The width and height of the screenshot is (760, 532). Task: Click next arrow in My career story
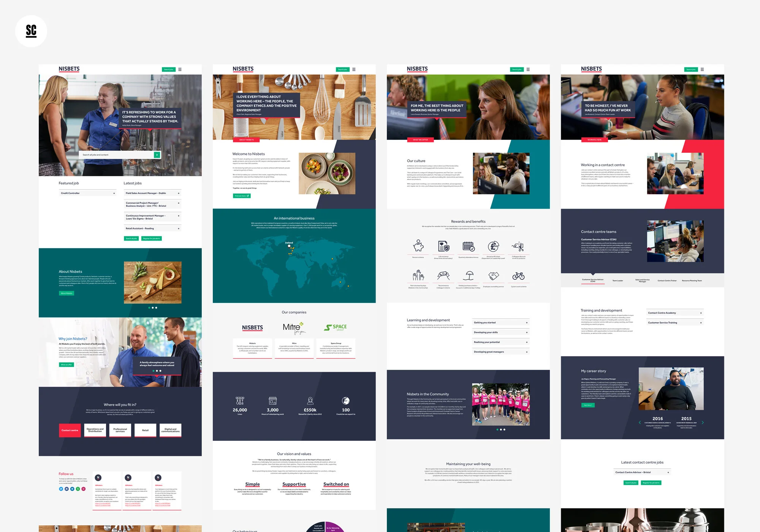[703, 423]
